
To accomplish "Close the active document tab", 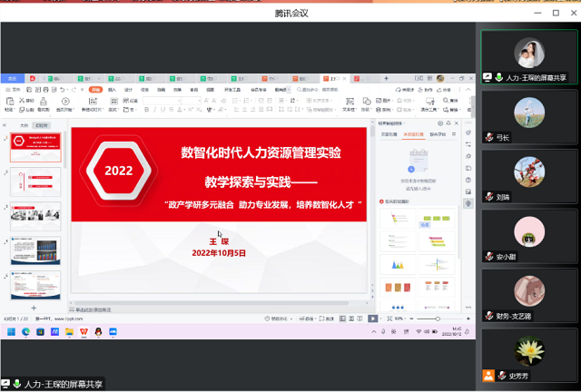I will (x=344, y=79).
